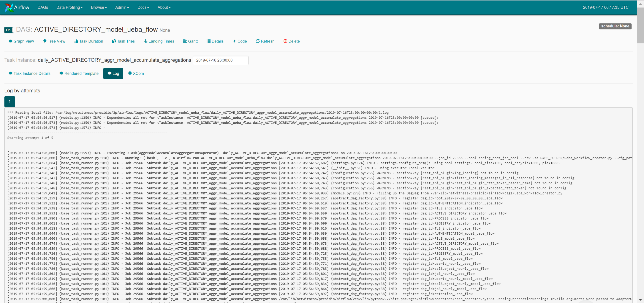Open the Admin dropdown menu
Viewport: 644px width, 303px height.
click(122, 7)
